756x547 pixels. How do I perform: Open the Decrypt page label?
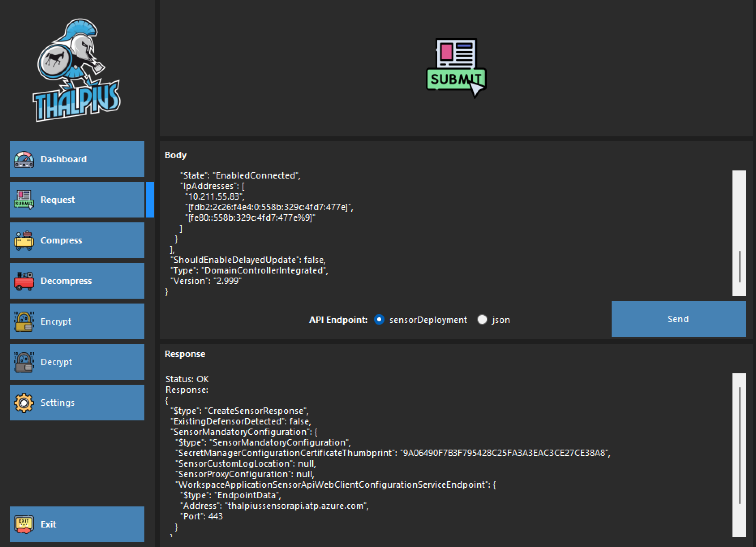click(56, 362)
